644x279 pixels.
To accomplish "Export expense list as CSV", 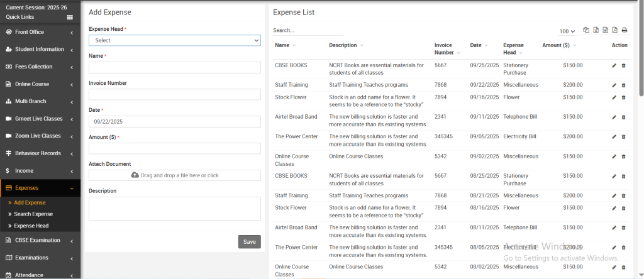I will [605, 30].
